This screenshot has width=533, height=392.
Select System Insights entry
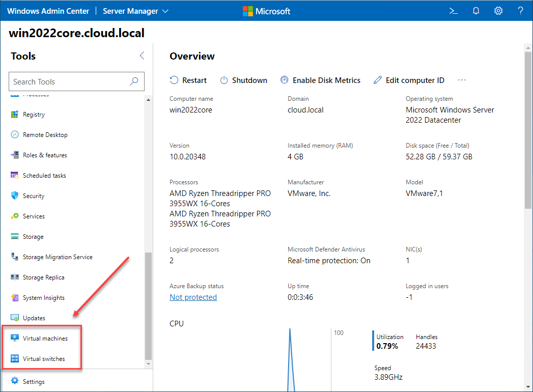[x=43, y=298]
